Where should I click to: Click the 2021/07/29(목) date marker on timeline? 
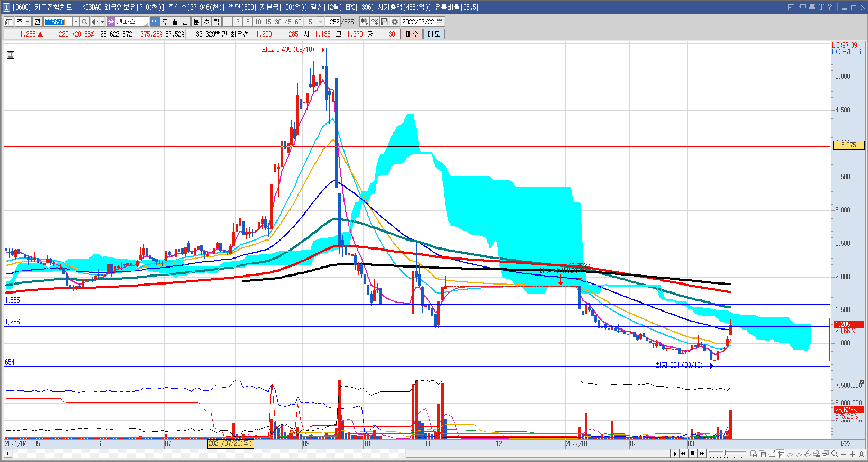[230, 443]
